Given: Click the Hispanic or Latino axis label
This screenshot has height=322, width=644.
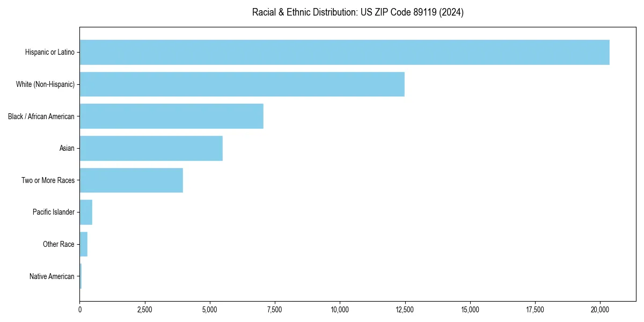Looking at the screenshot, I should tap(49, 52).
